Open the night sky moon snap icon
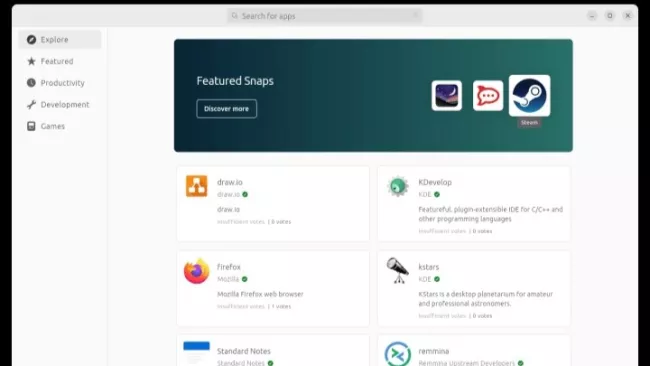Viewport: 650px width, 366px height. (x=446, y=96)
